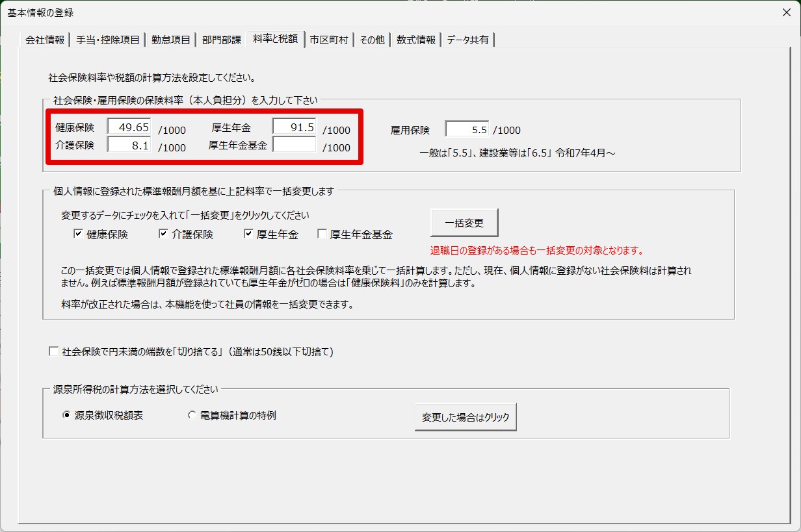801x532 pixels.
Task: Open the 市区町村 tab
Action: [x=328, y=40]
